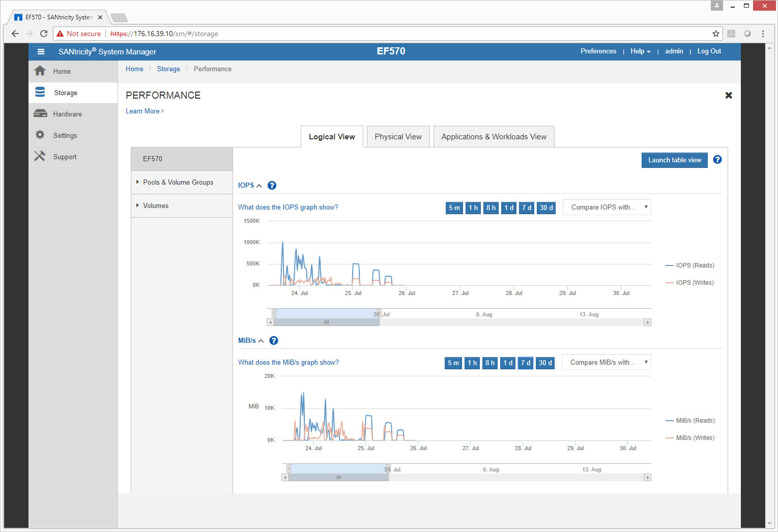Click the Launch table view button
This screenshot has height=532, width=778.
pyautogui.click(x=674, y=160)
